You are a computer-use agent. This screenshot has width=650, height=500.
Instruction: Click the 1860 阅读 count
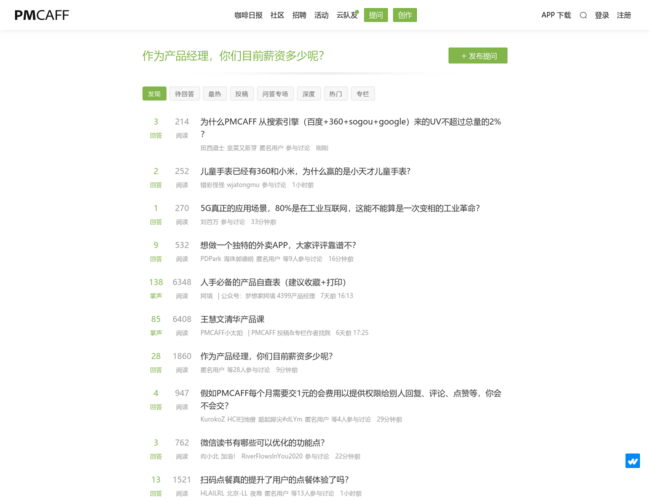click(182, 356)
